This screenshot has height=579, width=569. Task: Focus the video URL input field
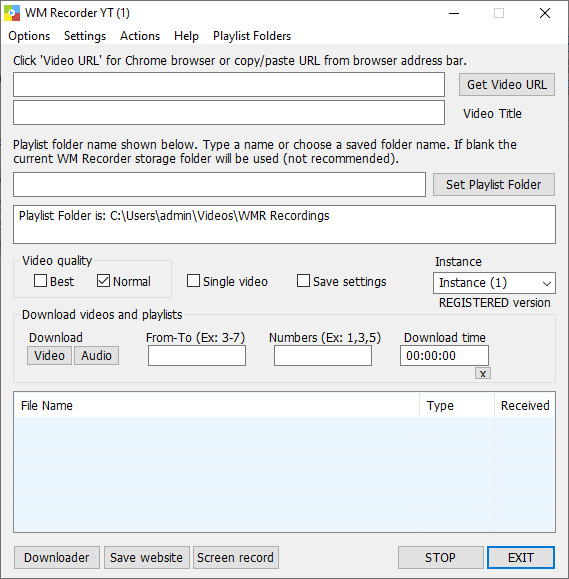pyautogui.click(x=229, y=85)
